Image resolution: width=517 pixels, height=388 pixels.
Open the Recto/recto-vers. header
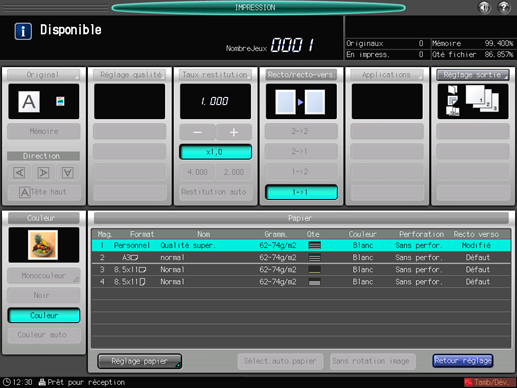coord(301,75)
